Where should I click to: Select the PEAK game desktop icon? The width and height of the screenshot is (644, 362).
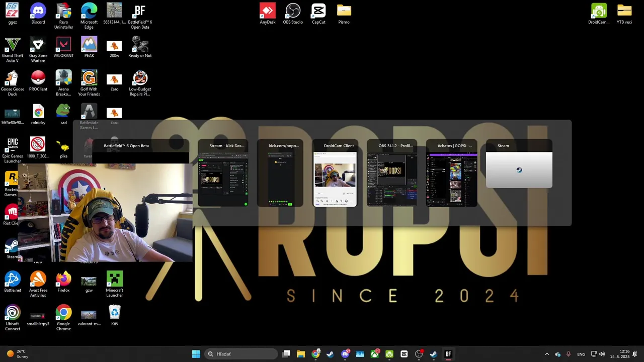pos(89,47)
